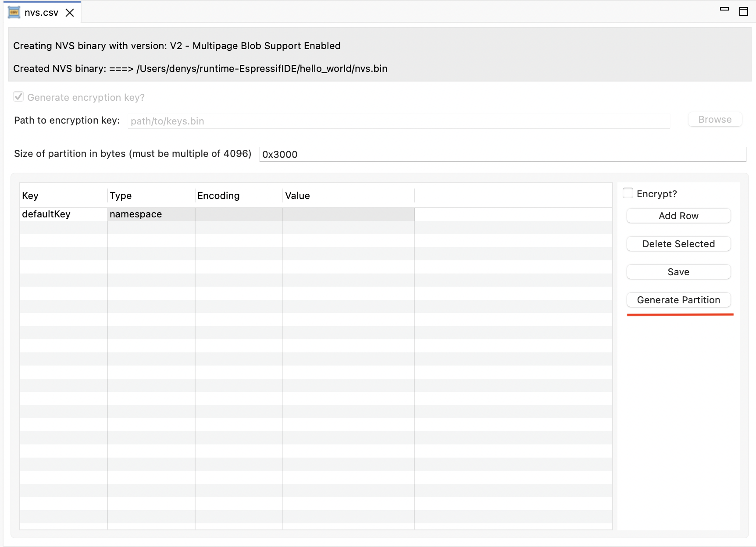The height and width of the screenshot is (547, 756).
Task: Click the empty Value cell of the defaultKey row
Action: [349, 214]
